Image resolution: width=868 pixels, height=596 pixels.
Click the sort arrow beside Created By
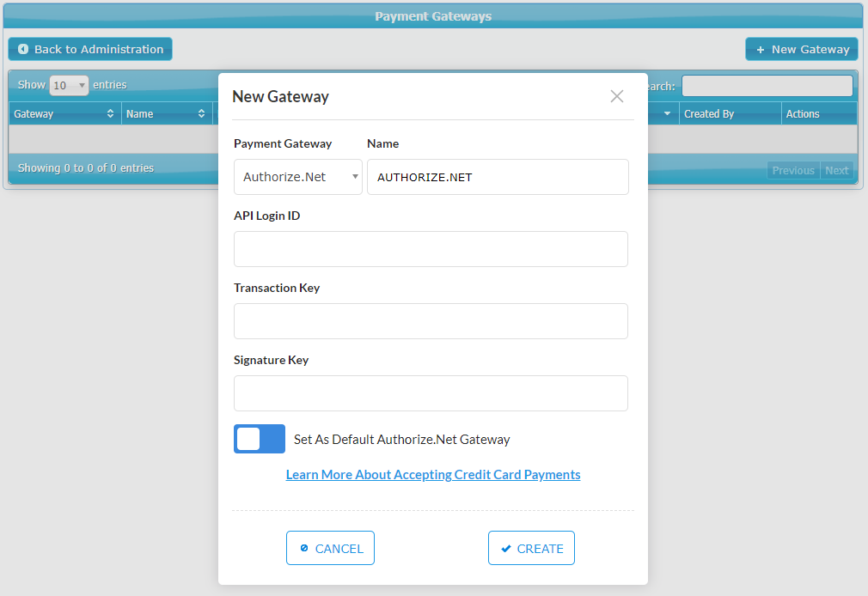(667, 113)
